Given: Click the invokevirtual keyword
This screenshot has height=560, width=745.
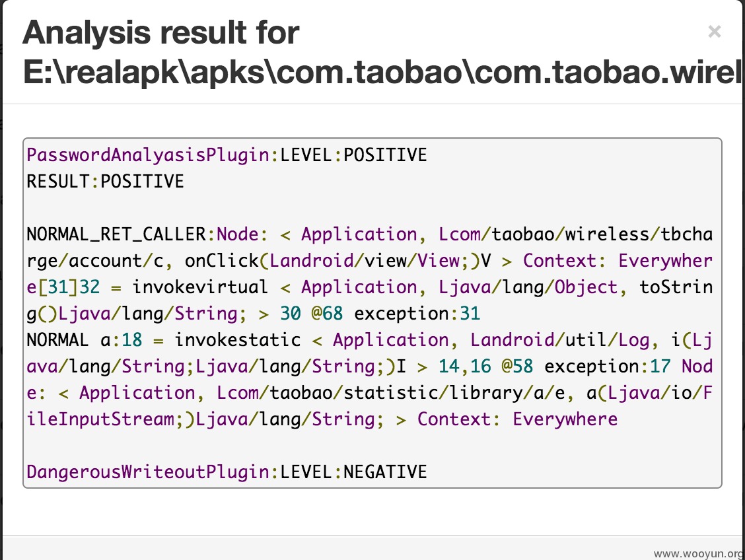Looking at the screenshot, I should pos(200,287).
